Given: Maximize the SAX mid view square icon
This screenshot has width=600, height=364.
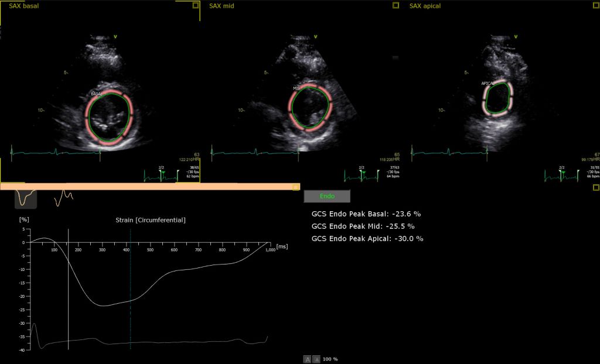Looking at the screenshot, I should [x=396, y=5].
